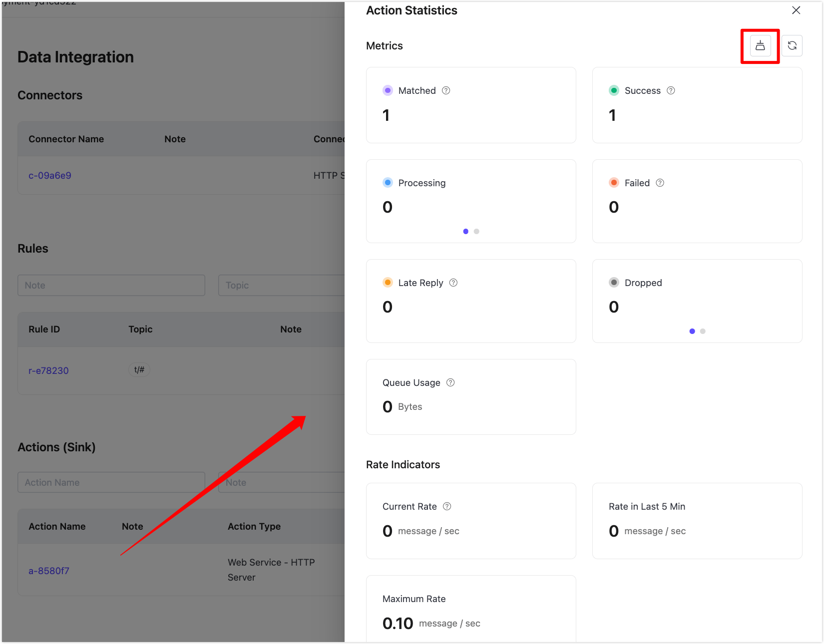Switch to second page dot in Processing card
824x644 pixels.
476,231
